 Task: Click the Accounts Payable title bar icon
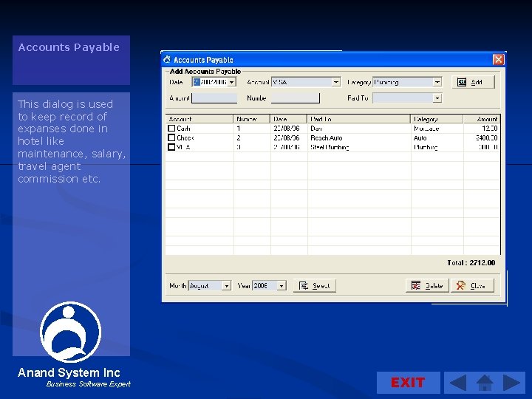coord(167,60)
